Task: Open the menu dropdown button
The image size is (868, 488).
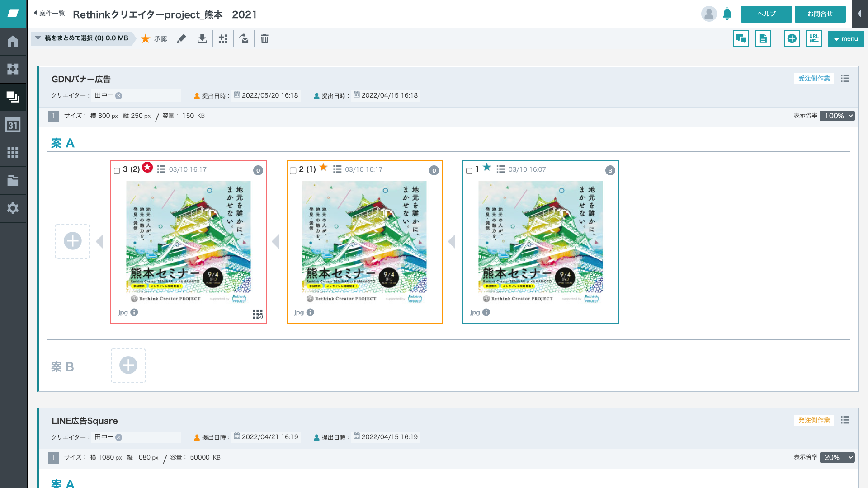Action: (845, 39)
